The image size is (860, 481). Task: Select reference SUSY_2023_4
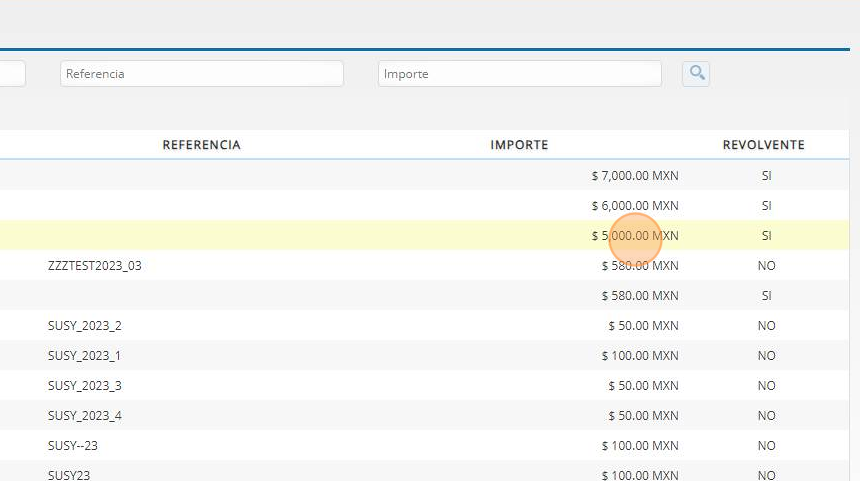pos(85,416)
